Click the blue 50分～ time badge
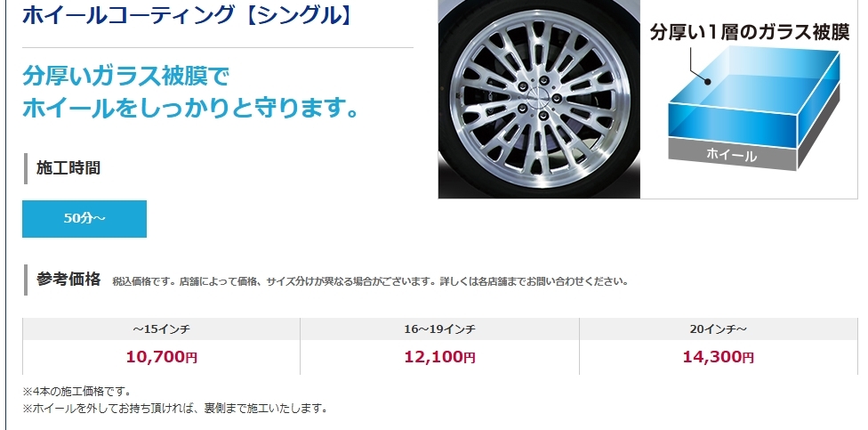Image resolution: width=868 pixels, height=430 pixels. coord(84,219)
